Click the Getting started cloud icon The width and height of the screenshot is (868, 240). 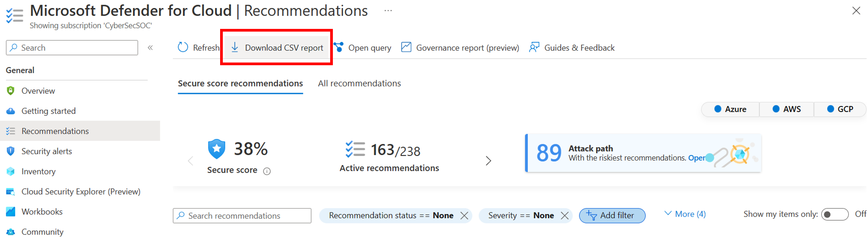(11, 111)
